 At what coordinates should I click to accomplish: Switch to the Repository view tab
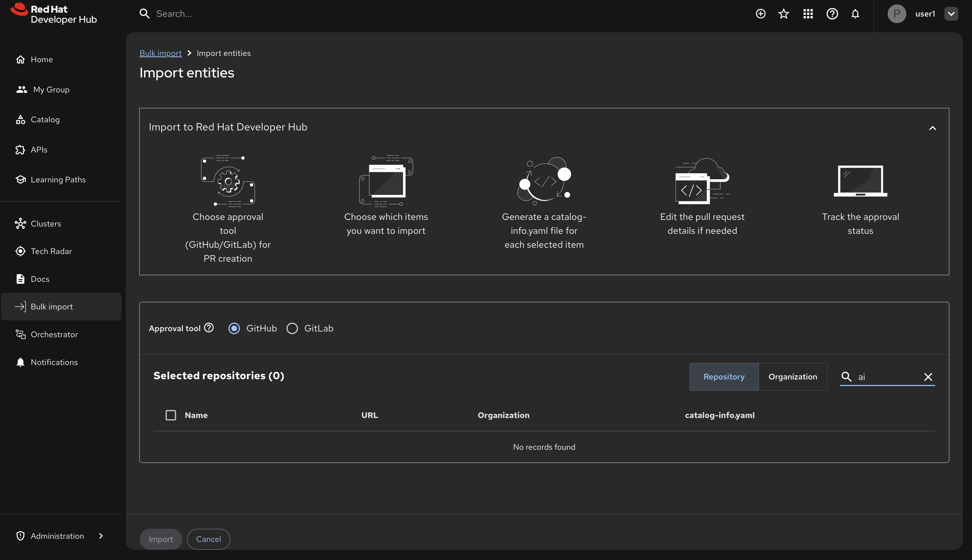tap(724, 377)
